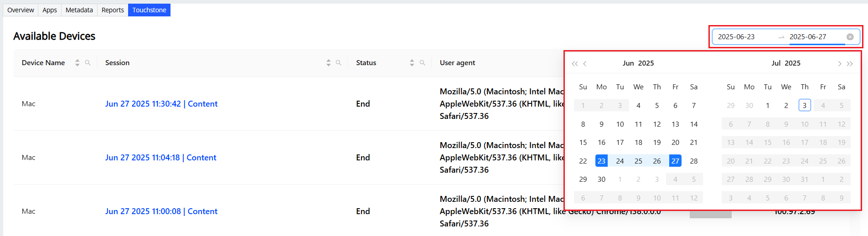Select June 25 in the calendar
The height and width of the screenshot is (236, 868).
[638, 161]
